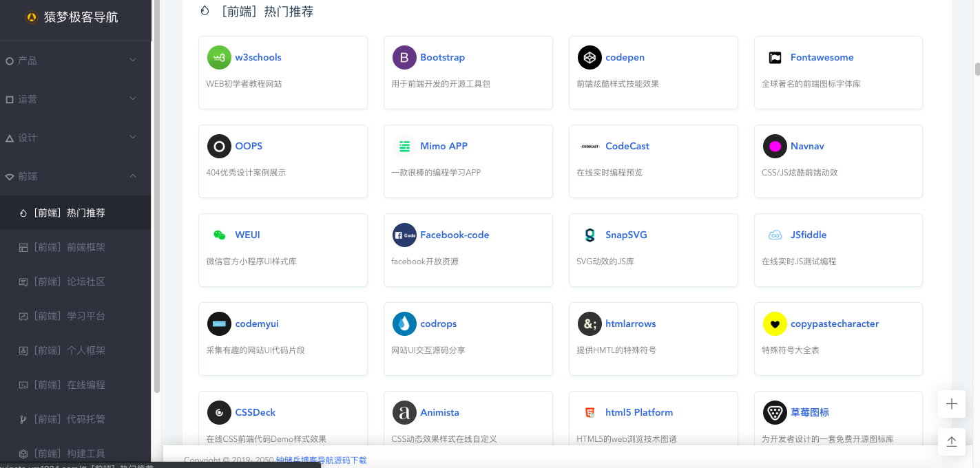Open the w3schools title link
Screen dimensions: 980x468
pos(258,58)
